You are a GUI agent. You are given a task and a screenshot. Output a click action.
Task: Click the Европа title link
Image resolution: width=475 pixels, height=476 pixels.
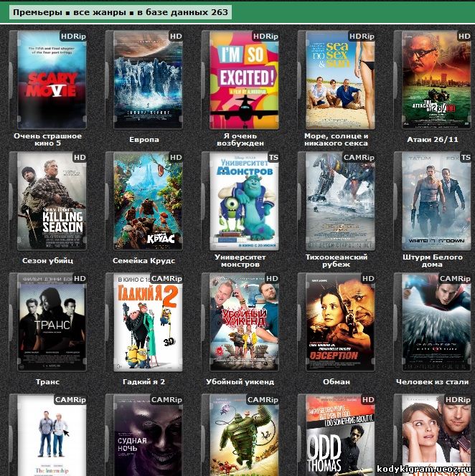click(144, 139)
